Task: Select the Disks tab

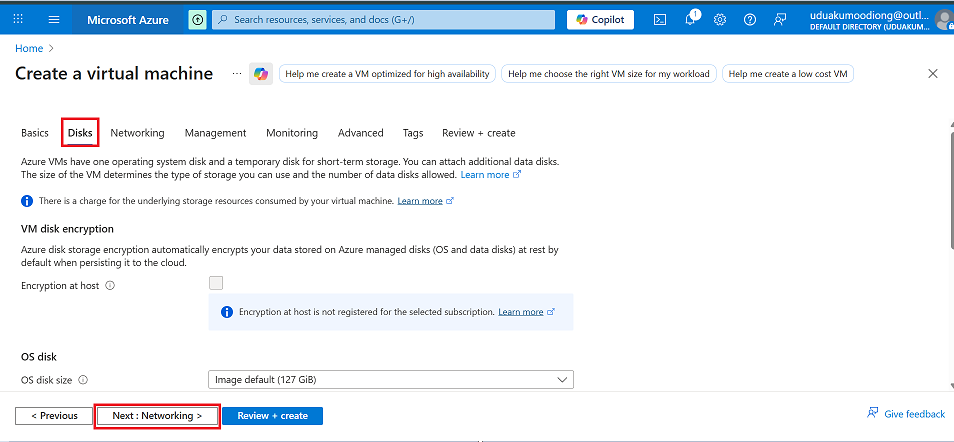Action: pyautogui.click(x=80, y=133)
